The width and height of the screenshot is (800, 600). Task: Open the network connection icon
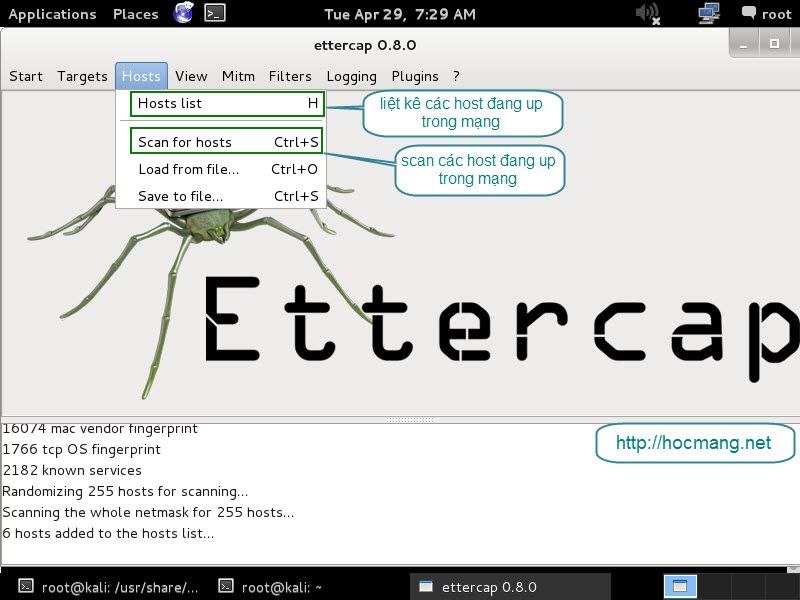(708, 13)
